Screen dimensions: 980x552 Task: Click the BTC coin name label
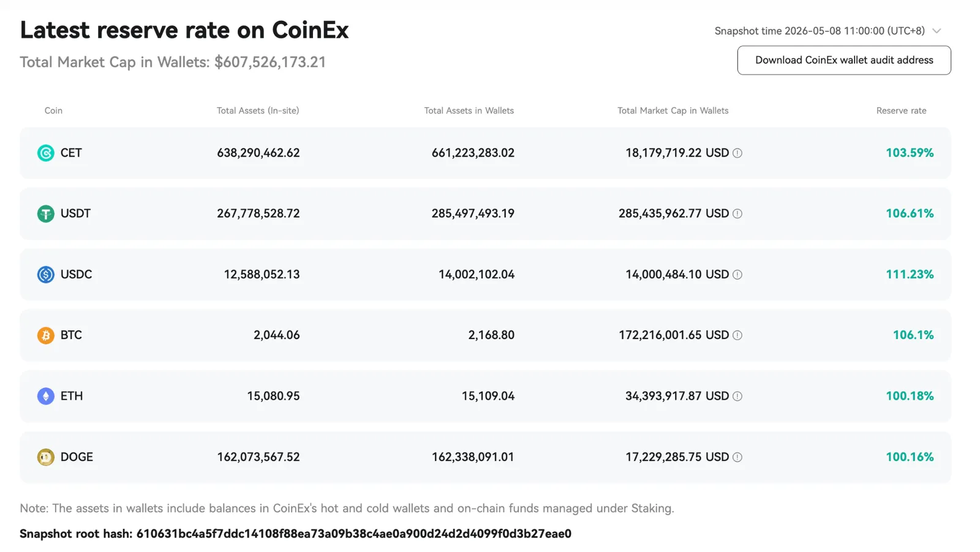tap(71, 335)
